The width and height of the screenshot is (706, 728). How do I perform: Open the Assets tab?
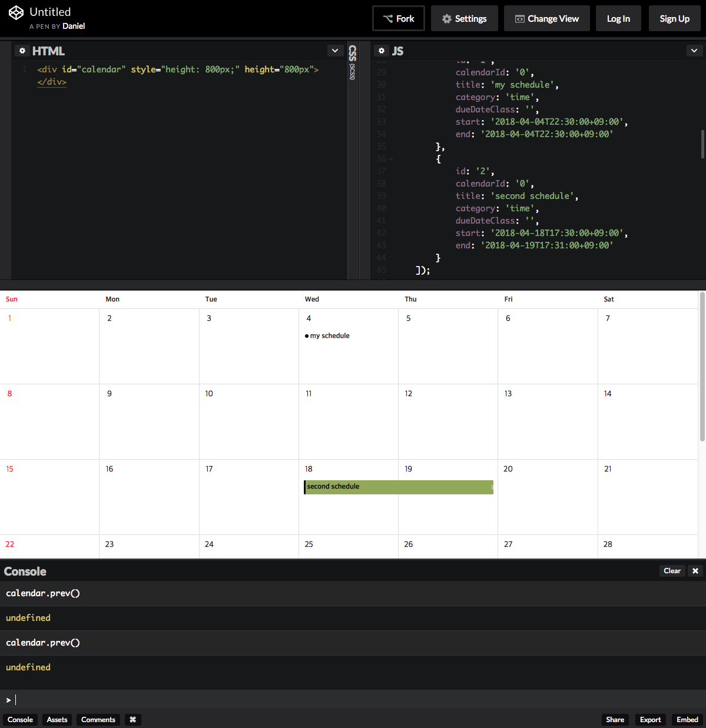click(57, 719)
